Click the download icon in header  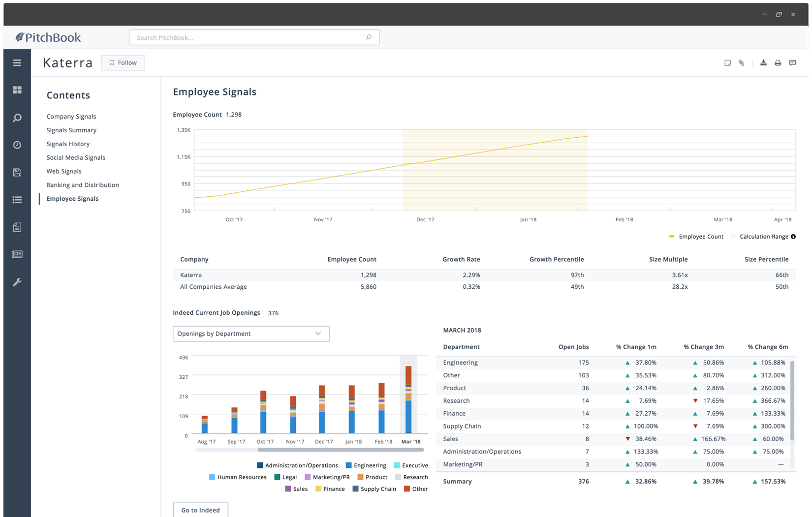click(763, 62)
